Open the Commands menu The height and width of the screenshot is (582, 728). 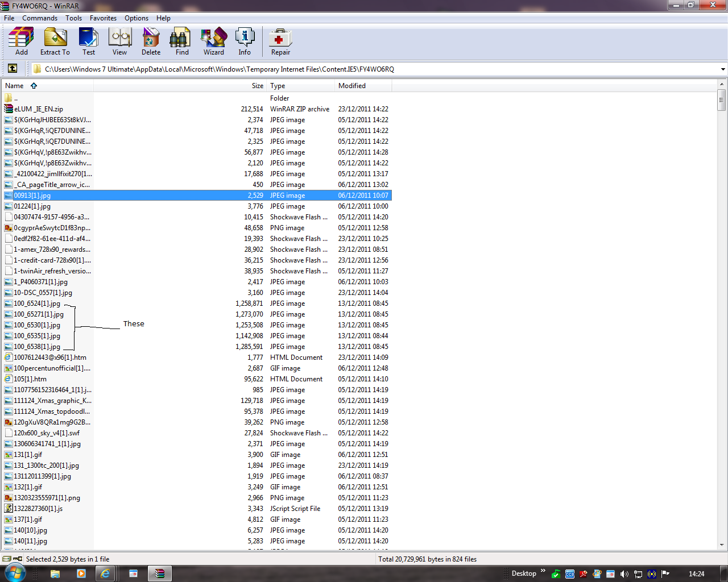click(40, 18)
